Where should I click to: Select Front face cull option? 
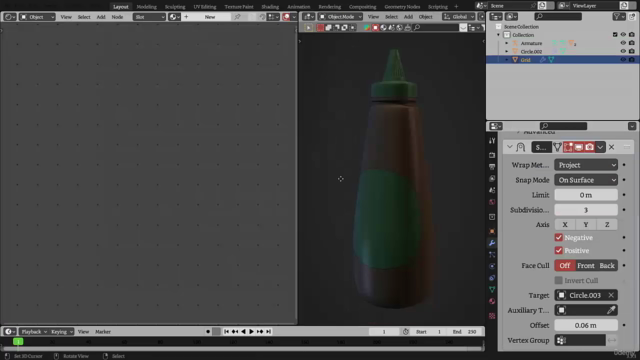click(x=586, y=266)
